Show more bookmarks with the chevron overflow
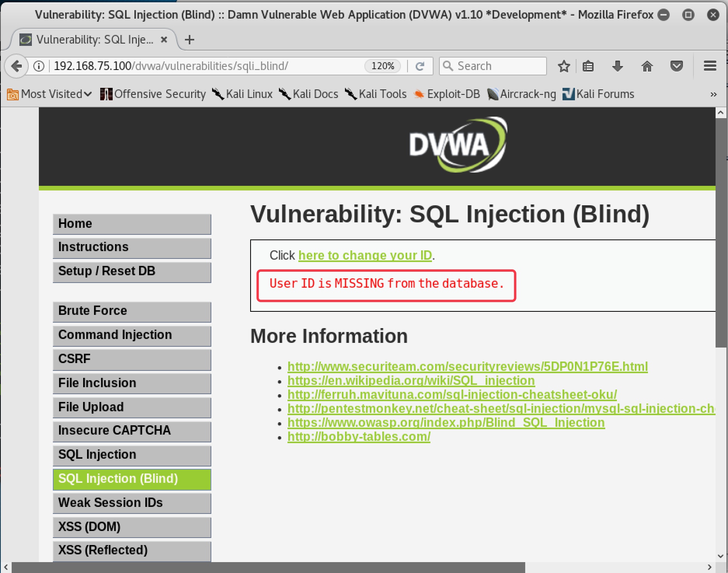 713,94
